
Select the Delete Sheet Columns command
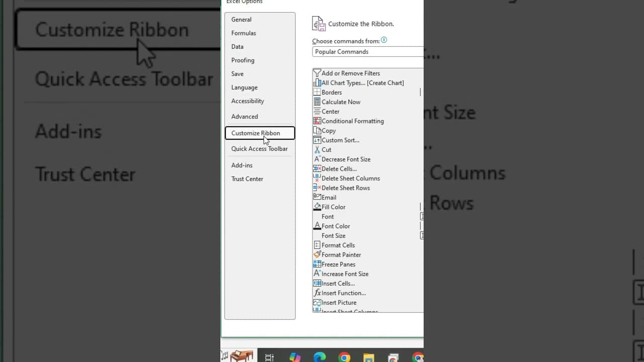point(367,178)
